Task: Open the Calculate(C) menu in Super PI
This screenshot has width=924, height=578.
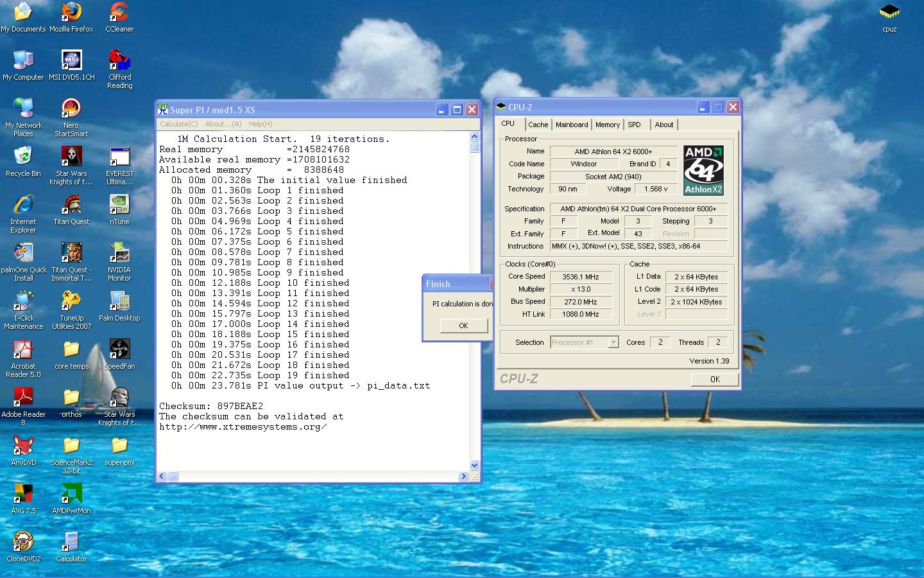Action: tap(178, 124)
